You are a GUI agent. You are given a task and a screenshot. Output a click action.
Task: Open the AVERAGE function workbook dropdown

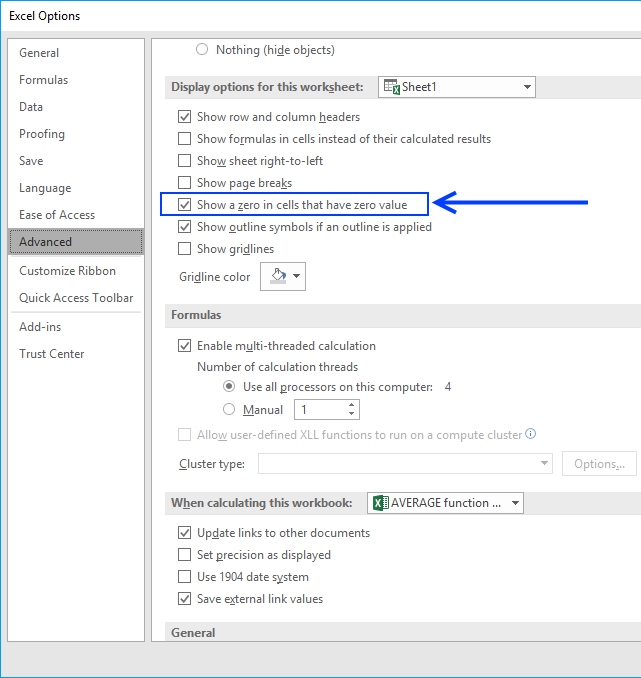515,503
